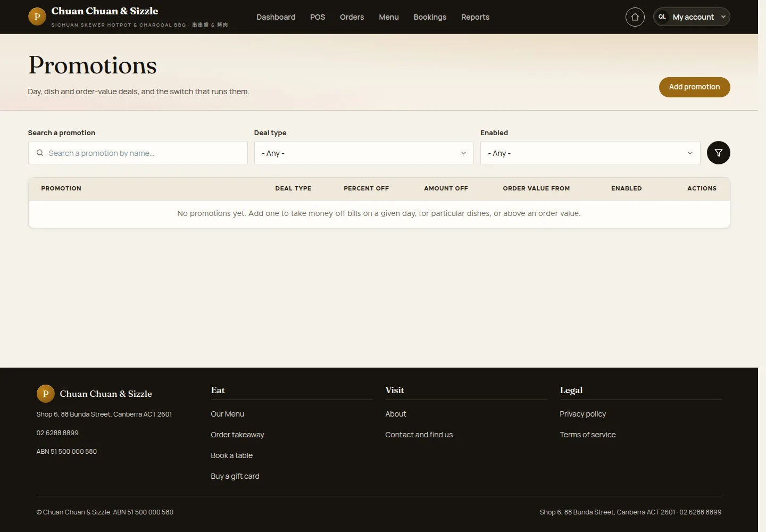Apply filters with the funnel icon button
This screenshot has width=766, height=532.
[718, 153]
